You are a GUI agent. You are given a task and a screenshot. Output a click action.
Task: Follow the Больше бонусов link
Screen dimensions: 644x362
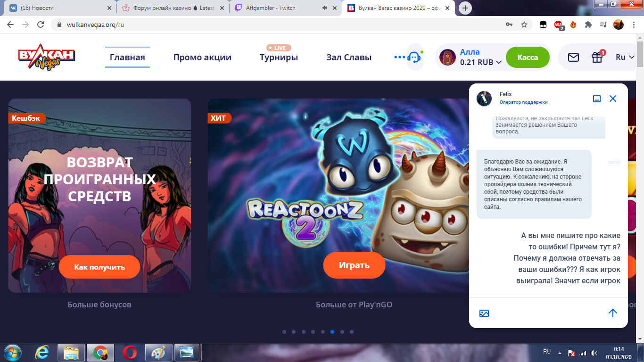[x=99, y=304]
